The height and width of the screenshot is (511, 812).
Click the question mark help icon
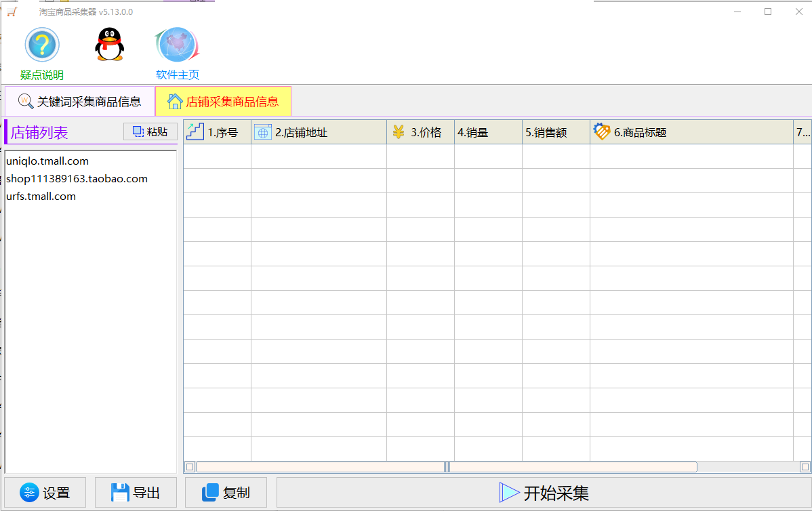pos(42,45)
